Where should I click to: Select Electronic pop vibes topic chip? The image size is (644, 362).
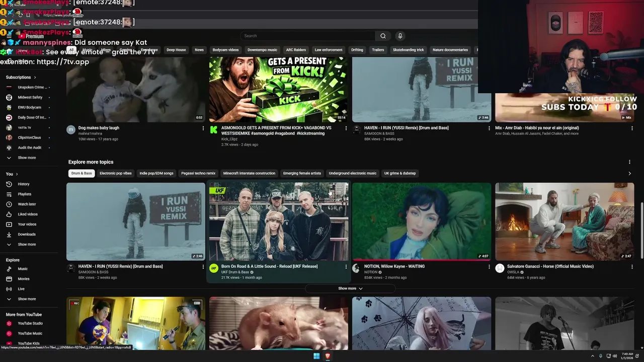(x=116, y=173)
